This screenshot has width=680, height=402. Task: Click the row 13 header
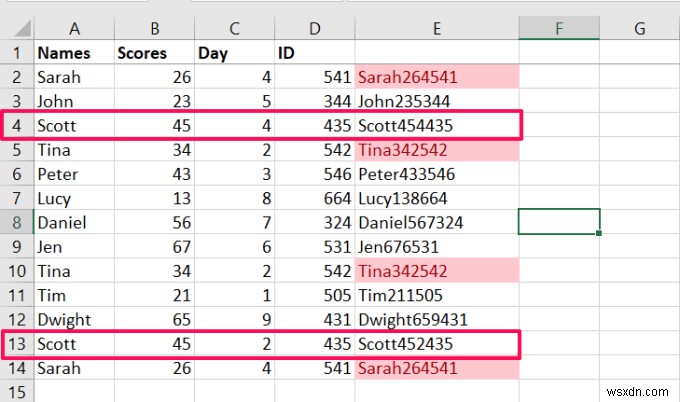[x=16, y=345]
